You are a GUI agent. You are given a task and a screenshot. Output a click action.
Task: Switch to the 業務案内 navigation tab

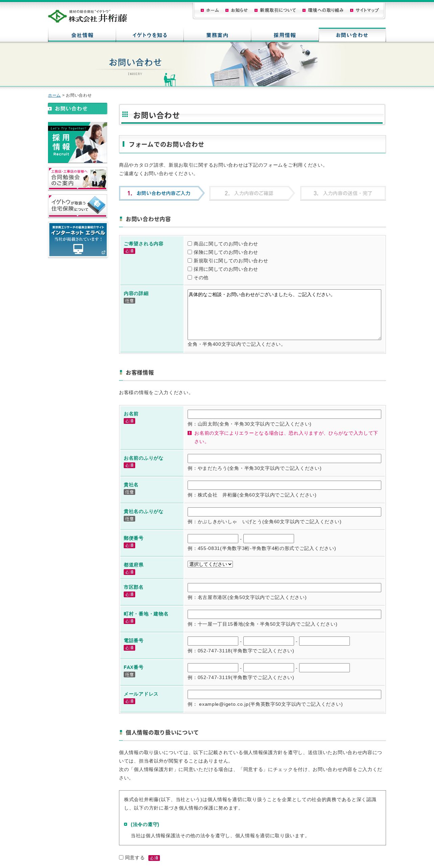point(217,35)
